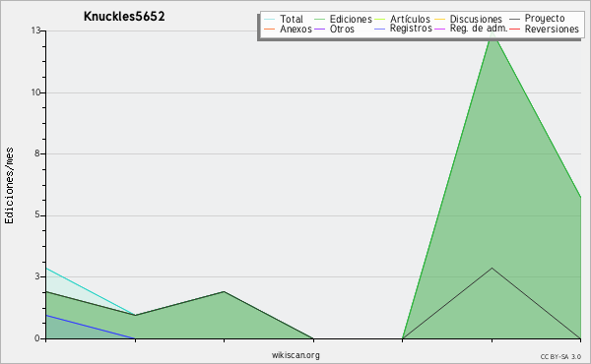This screenshot has width=591, height=364.
Task: Click the Proyecto line peak near 3
Action: click(x=492, y=268)
